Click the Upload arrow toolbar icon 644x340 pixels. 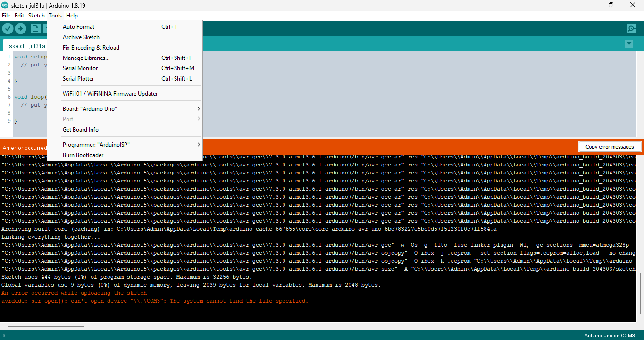[x=20, y=28]
